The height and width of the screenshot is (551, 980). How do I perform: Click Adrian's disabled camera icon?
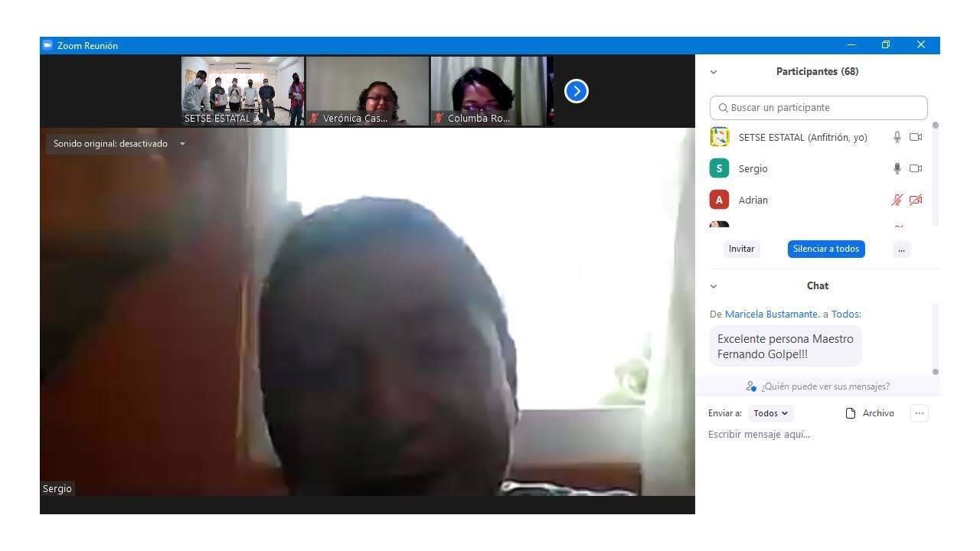click(x=916, y=200)
